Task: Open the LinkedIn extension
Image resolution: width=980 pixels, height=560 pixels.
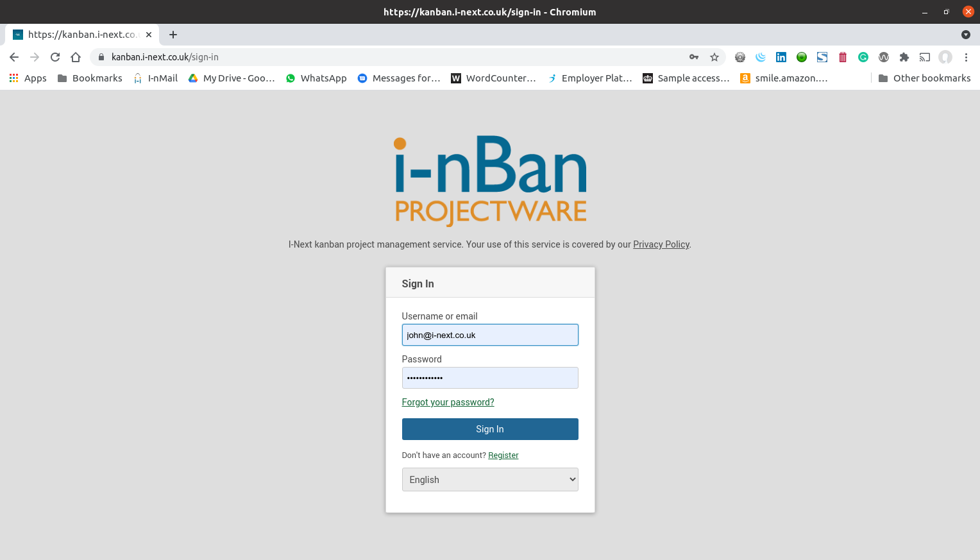Action: click(781, 57)
